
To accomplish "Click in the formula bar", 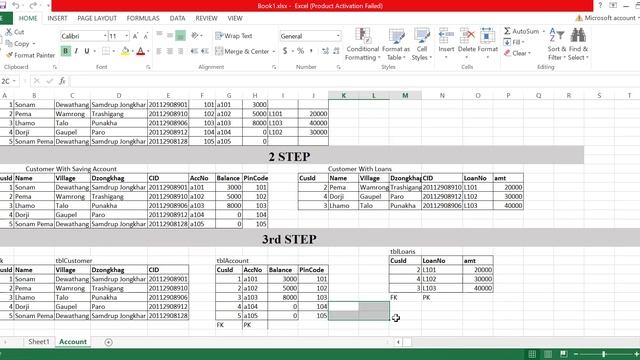I will pos(354,81).
